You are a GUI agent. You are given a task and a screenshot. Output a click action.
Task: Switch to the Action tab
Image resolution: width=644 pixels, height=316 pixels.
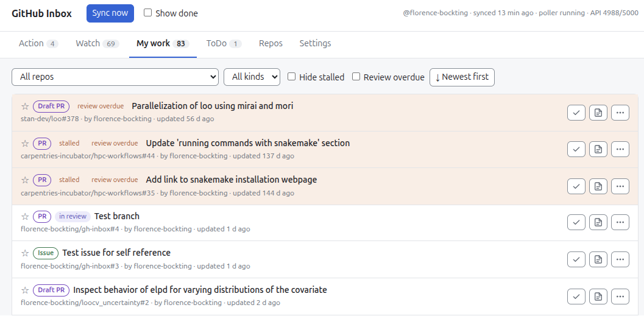(38, 43)
